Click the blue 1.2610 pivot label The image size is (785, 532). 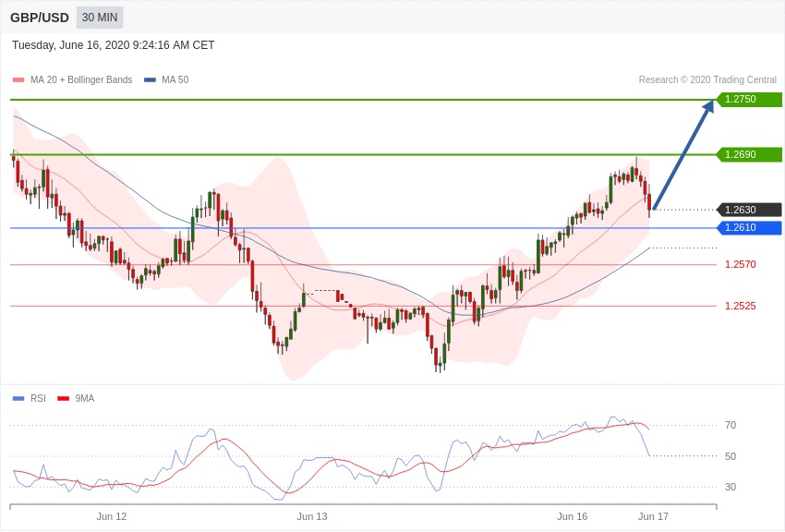tap(749, 228)
